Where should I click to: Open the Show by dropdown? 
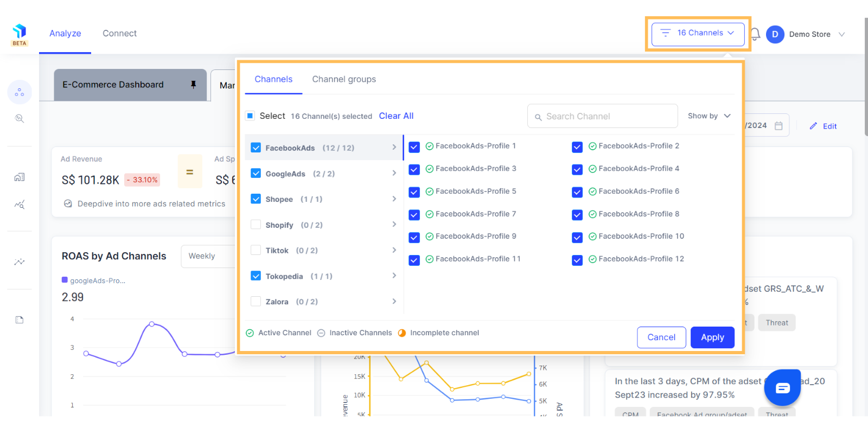pyautogui.click(x=709, y=116)
